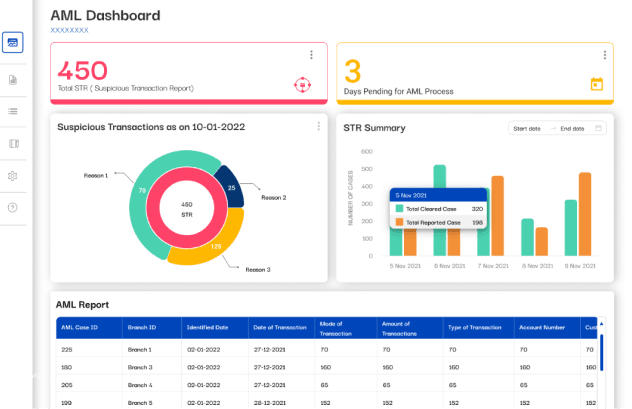Click the Reason 2 chart label

pos(274,197)
